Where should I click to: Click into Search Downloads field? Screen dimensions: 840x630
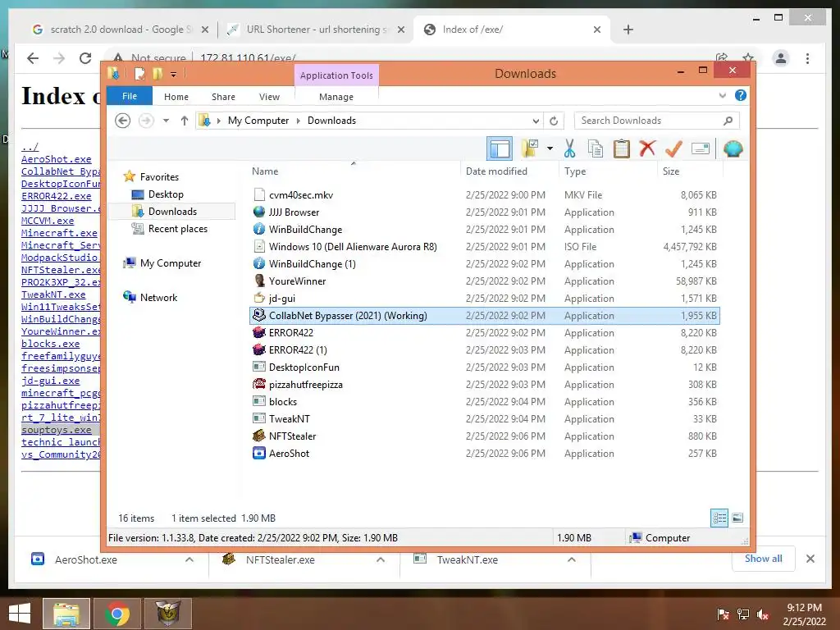click(x=657, y=121)
